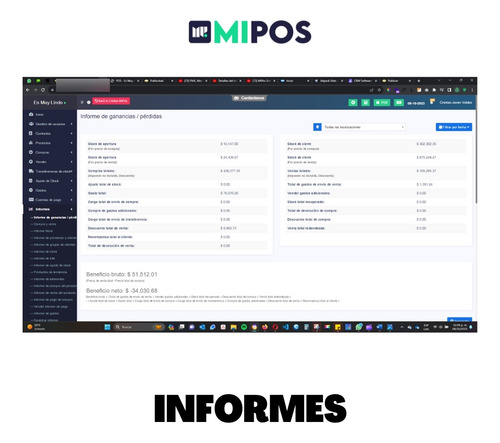Expand the Compras sidebar menu
The width and height of the screenshot is (500, 443).
pos(50,152)
